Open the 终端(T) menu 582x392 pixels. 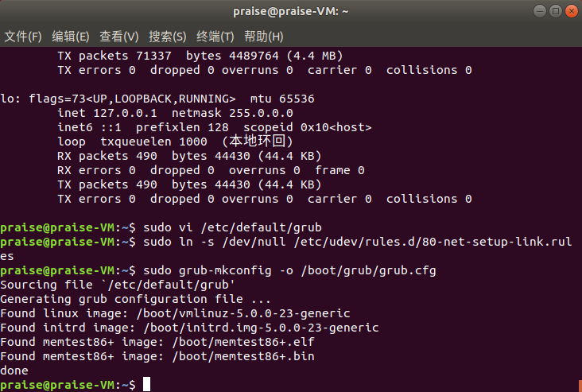pos(215,37)
